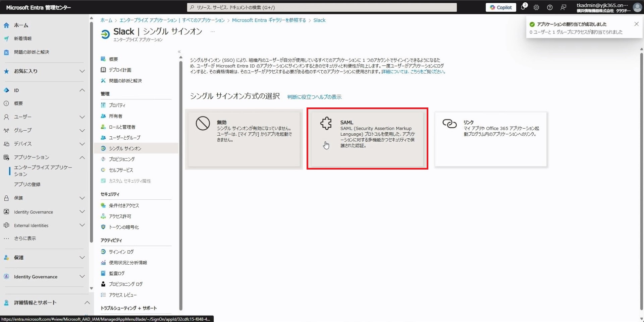
Task: Open アクセス許可 icon
Action: click(x=103, y=216)
